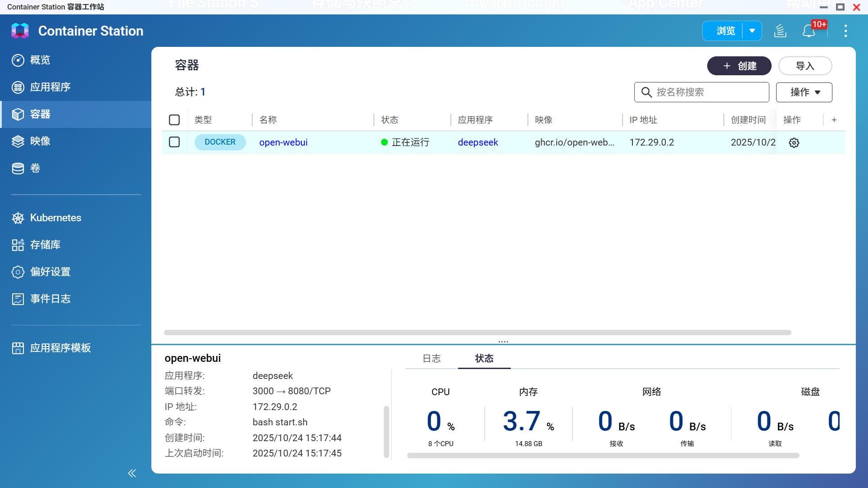Open 映像 images in sidebar
The height and width of the screenshot is (488, 868).
point(40,141)
